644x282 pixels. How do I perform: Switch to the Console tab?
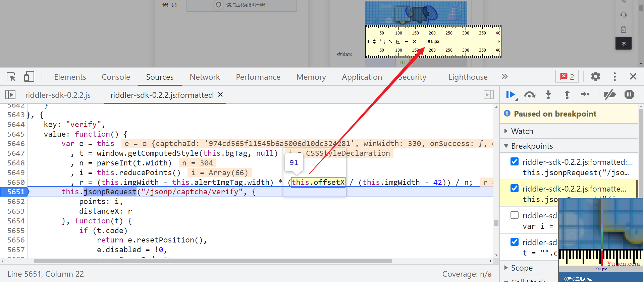[x=116, y=77]
